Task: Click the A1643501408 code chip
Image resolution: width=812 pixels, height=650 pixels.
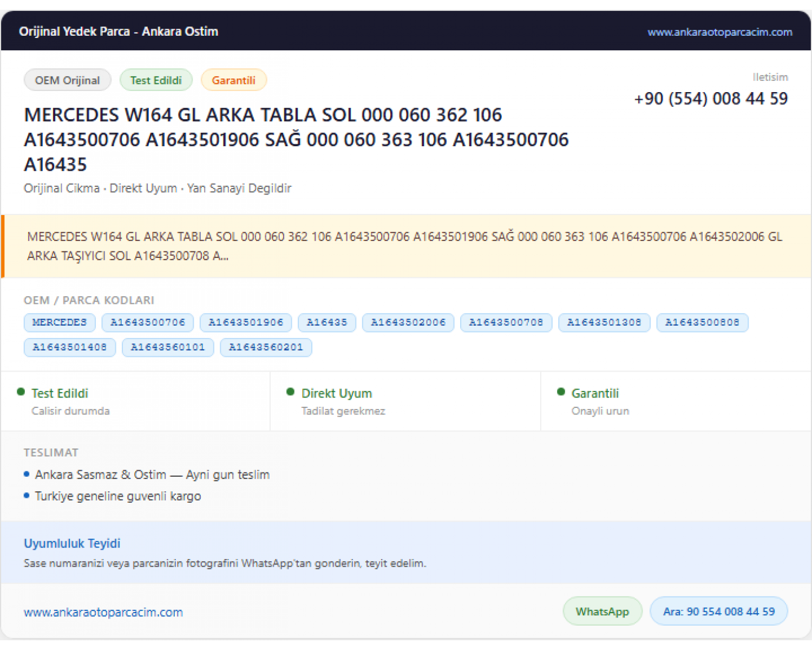Action: (70, 347)
